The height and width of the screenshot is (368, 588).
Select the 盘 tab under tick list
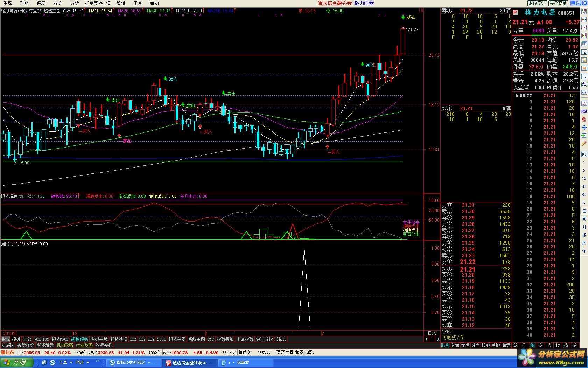click(x=541, y=345)
